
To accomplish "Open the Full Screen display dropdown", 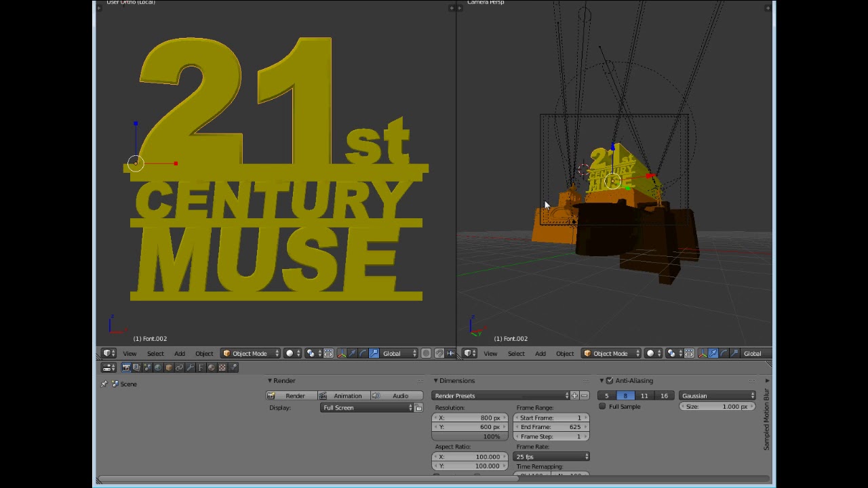I will (x=366, y=408).
